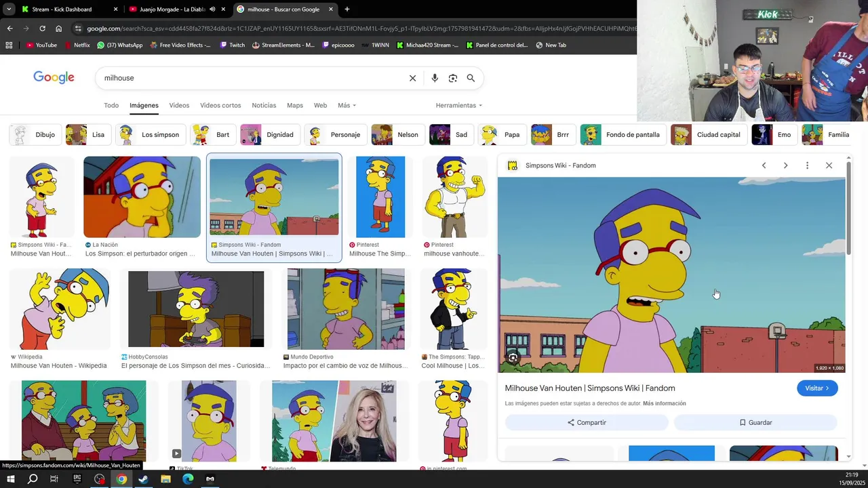This screenshot has width=868, height=488.
Task: Close the Stream - Kick Dashboard tab
Action: pyautogui.click(x=115, y=9)
